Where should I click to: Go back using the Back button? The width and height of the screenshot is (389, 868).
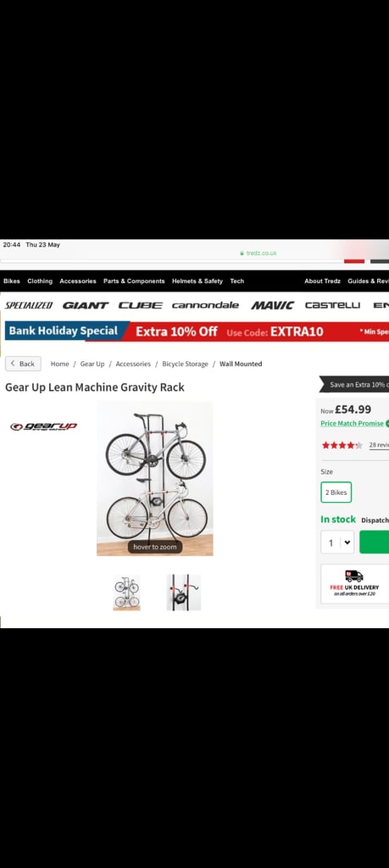click(23, 364)
